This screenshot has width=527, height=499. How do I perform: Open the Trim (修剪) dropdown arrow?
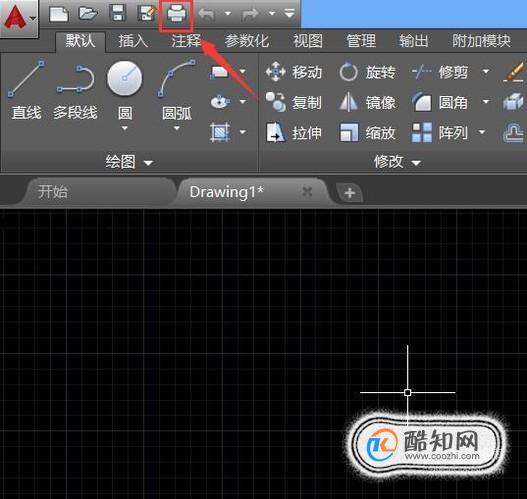coord(486,71)
